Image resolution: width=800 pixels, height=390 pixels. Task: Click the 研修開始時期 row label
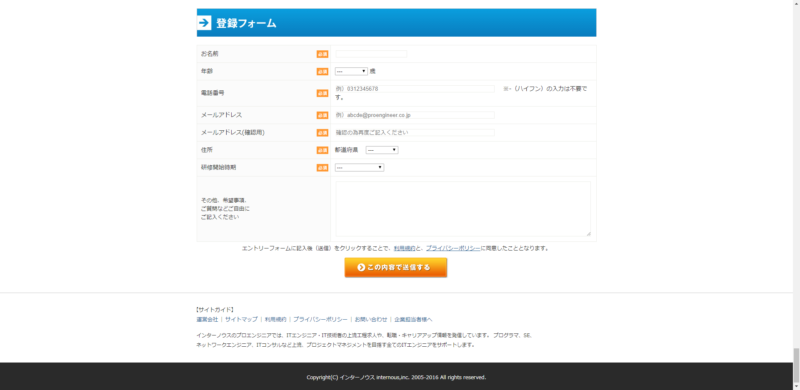[218, 167]
